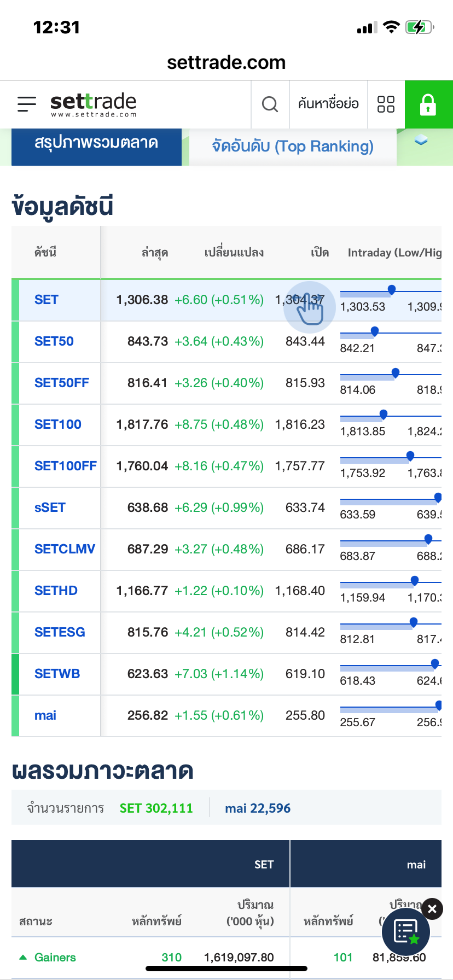Viewport: 453px width, 980px height.
Task: Open the ค้นหาชื่อย่อ symbol search field
Action: point(328,104)
